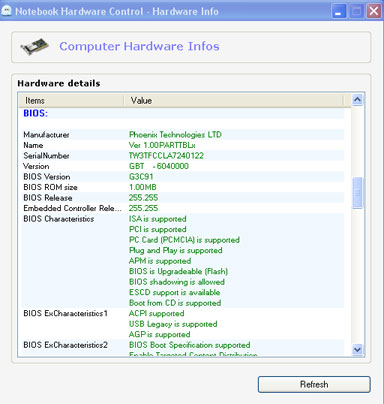Click ESCD support is available
Screen dimensions: 384x404
coord(174,292)
